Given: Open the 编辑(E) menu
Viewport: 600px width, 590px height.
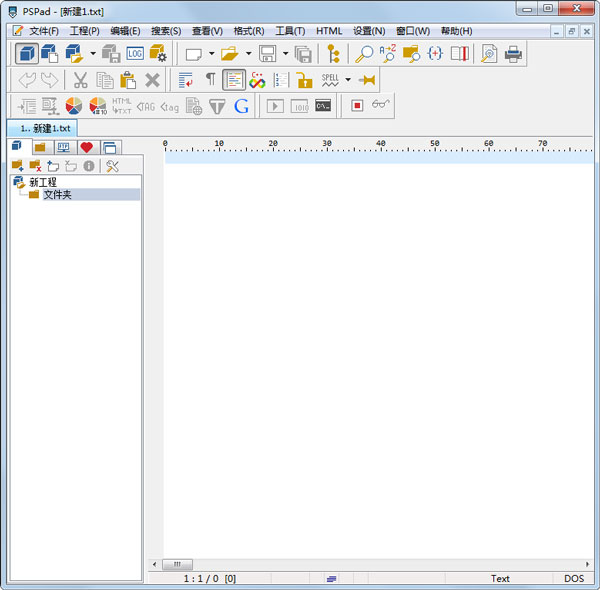Looking at the screenshot, I should coord(125,31).
